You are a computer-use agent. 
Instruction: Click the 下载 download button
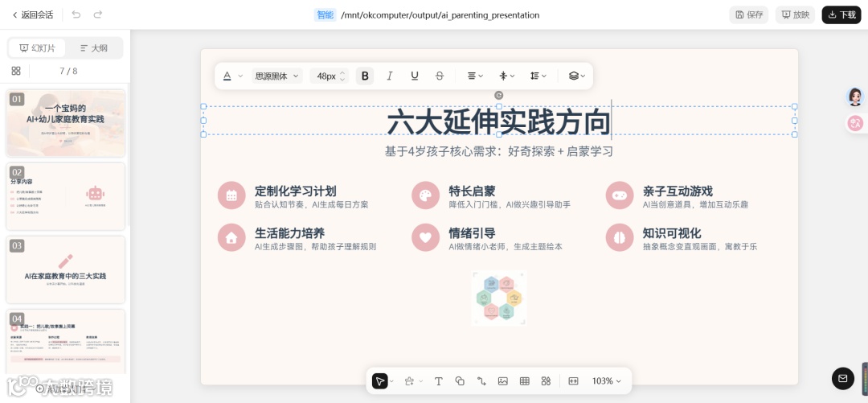tap(841, 15)
